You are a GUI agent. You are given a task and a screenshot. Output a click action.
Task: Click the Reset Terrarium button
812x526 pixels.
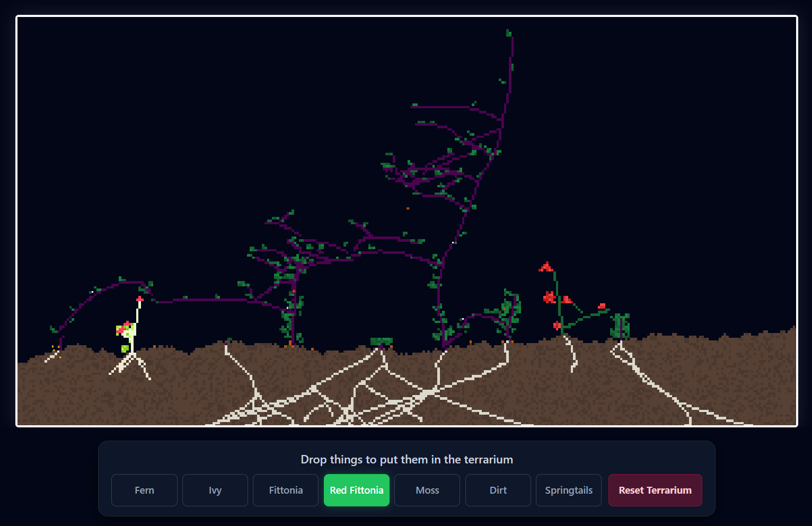tap(655, 490)
